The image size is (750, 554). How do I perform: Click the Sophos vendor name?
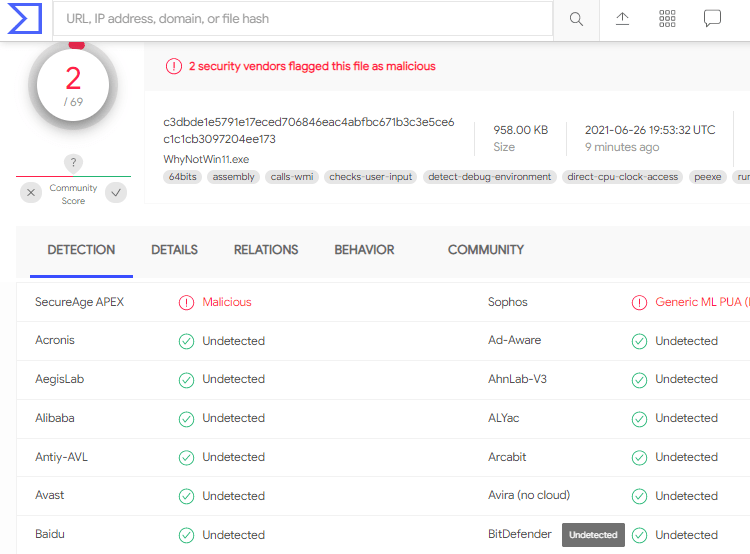point(507,302)
